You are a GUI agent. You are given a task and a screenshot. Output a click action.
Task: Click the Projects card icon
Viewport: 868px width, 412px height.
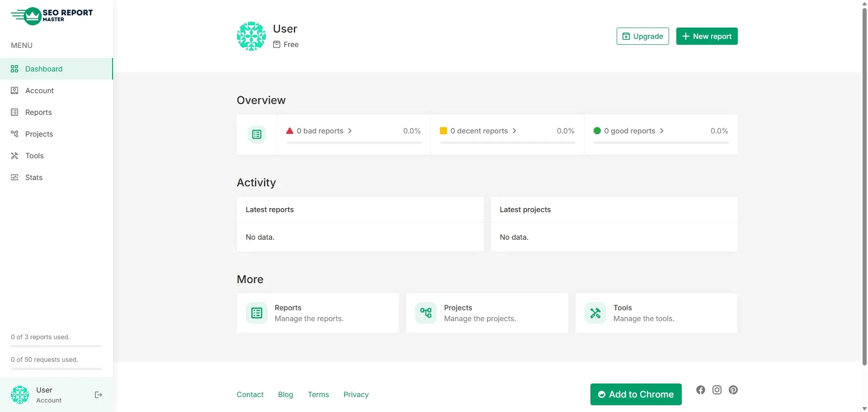click(426, 313)
